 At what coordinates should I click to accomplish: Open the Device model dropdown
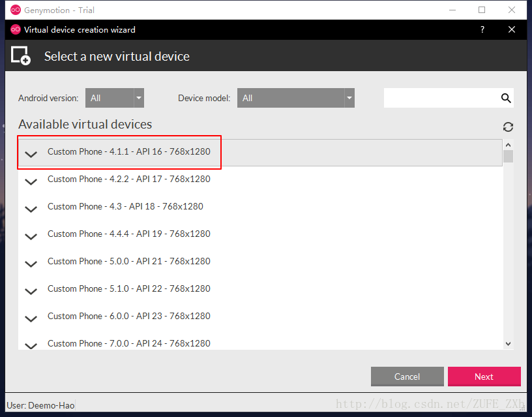pos(296,98)
